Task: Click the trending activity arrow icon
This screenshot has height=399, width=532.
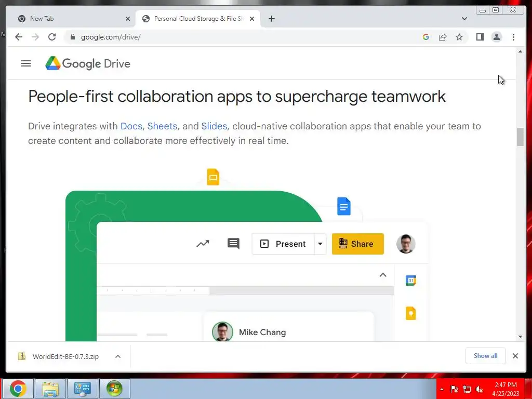Action: [203, 244]
